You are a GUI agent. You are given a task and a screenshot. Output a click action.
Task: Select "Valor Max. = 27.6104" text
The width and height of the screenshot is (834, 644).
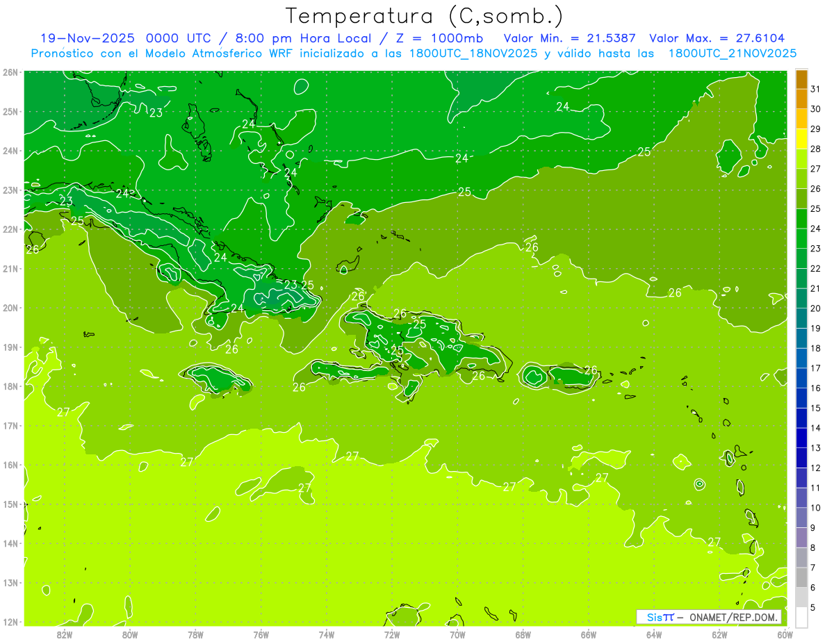click(717, 38)
